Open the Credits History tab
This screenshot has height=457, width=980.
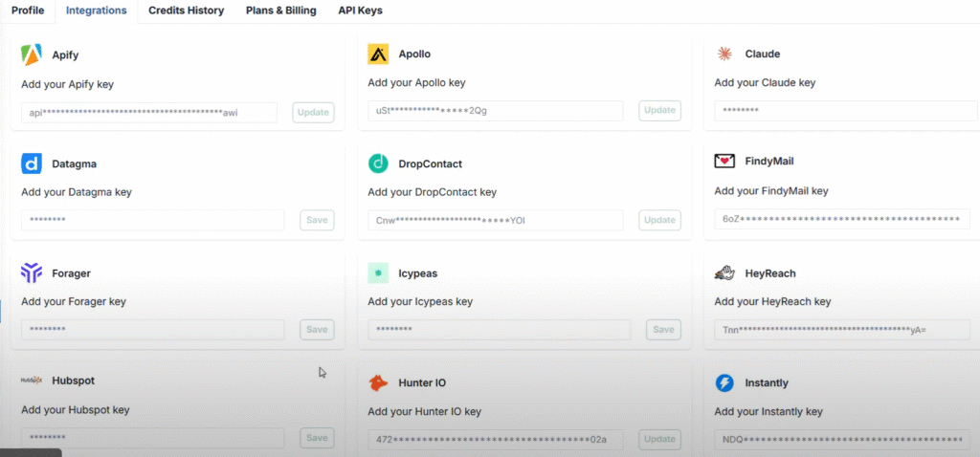click(186, 11)
